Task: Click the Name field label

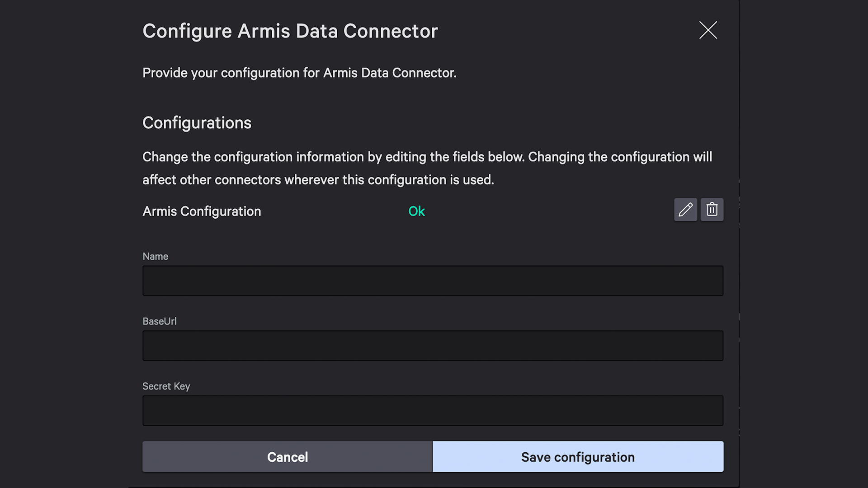Action: pos(155,256)
